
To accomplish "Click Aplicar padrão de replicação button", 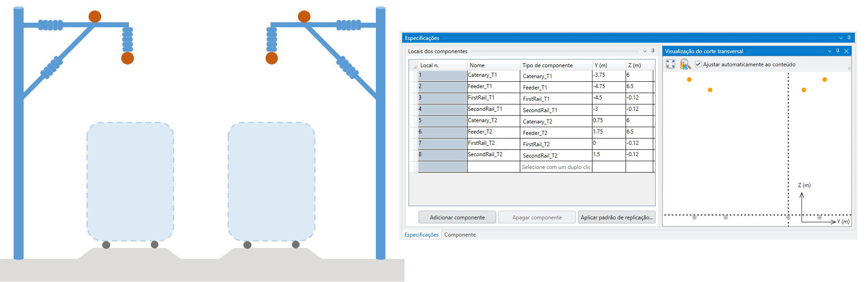I will (616, 218).
